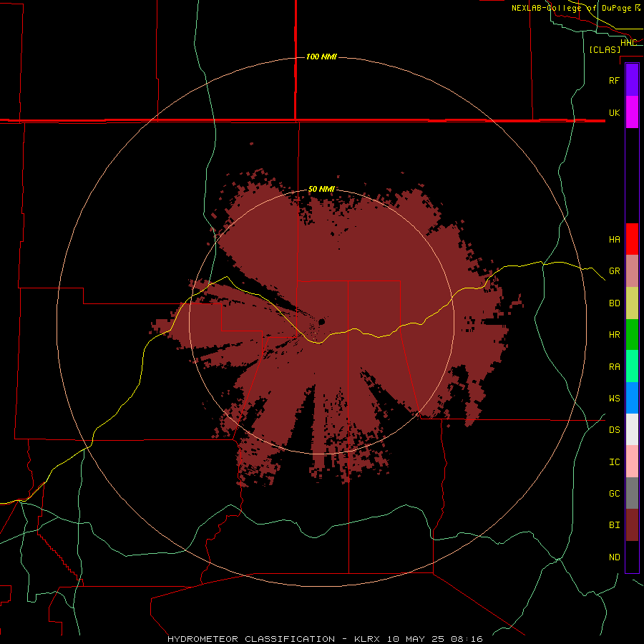This screenshot has width=644, height=644.
Task: Click the BI legend label
Action: (614, 525)
